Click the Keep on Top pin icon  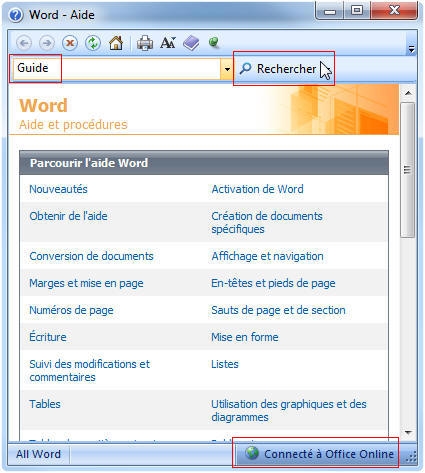[x=214, y=42]
